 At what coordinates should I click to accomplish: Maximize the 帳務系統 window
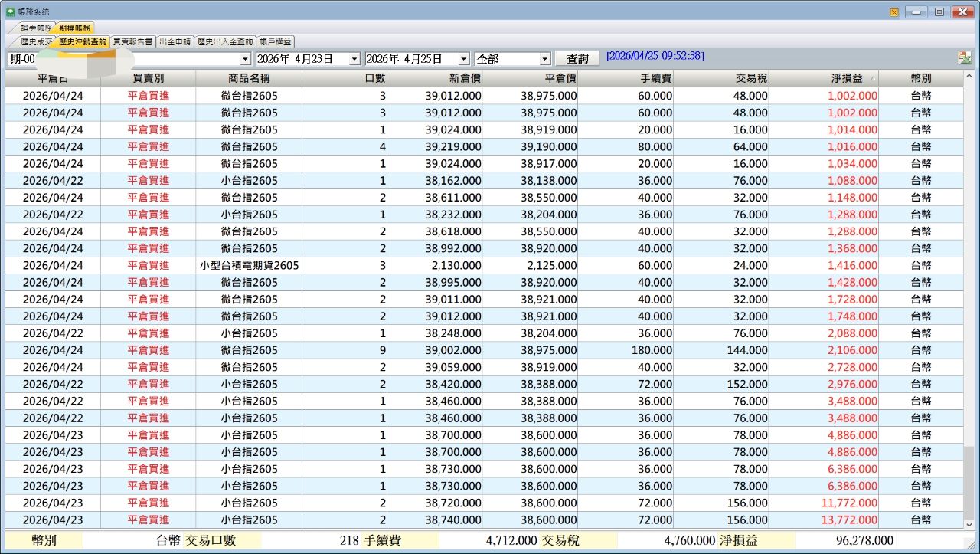tap(939, 11)
